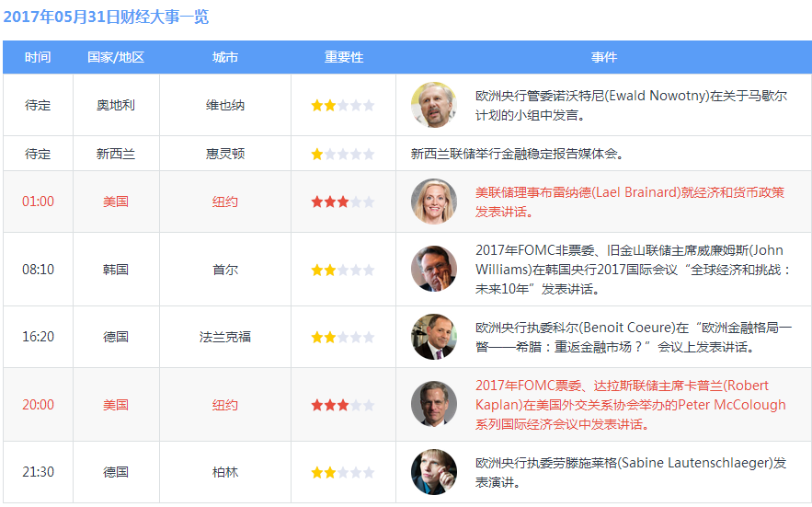Click the 重要性 column header

click(343, 57)
